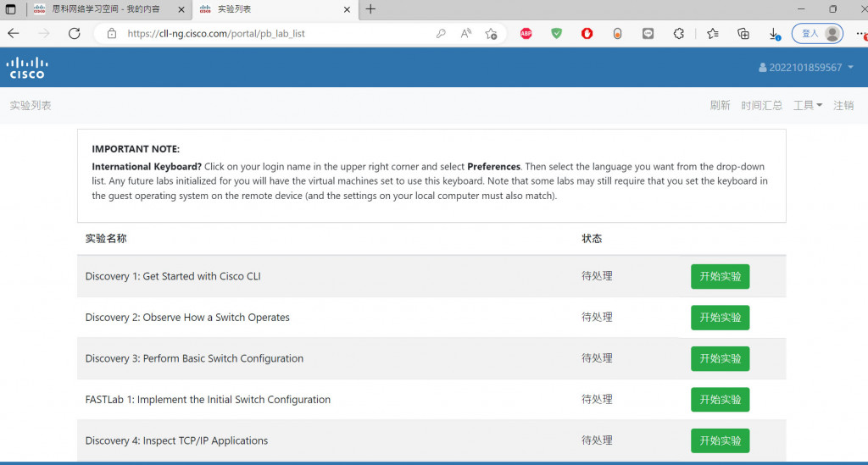
Task: Start lab for FASTLab 1 Initial Switch Configuration
Action: coord(721,400)
